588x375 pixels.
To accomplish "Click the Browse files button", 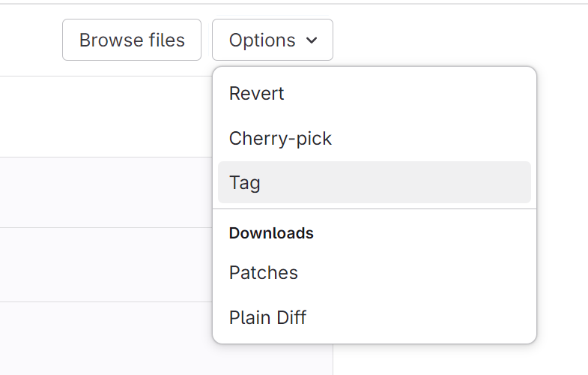I will coord(132,40).
